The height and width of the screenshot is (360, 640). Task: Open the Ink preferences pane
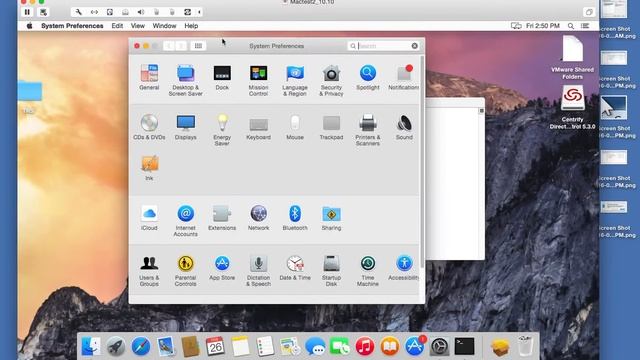(149, 168)
